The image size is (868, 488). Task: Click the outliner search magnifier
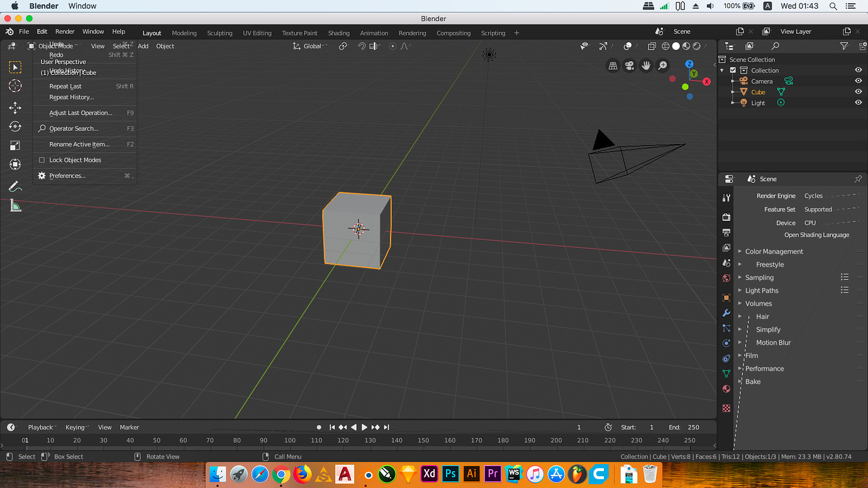click(775, 46)
